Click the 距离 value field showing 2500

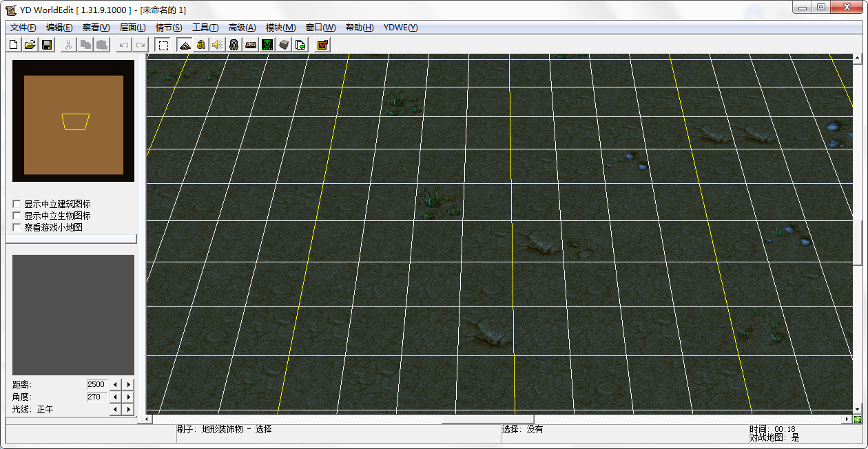(97, 384)
